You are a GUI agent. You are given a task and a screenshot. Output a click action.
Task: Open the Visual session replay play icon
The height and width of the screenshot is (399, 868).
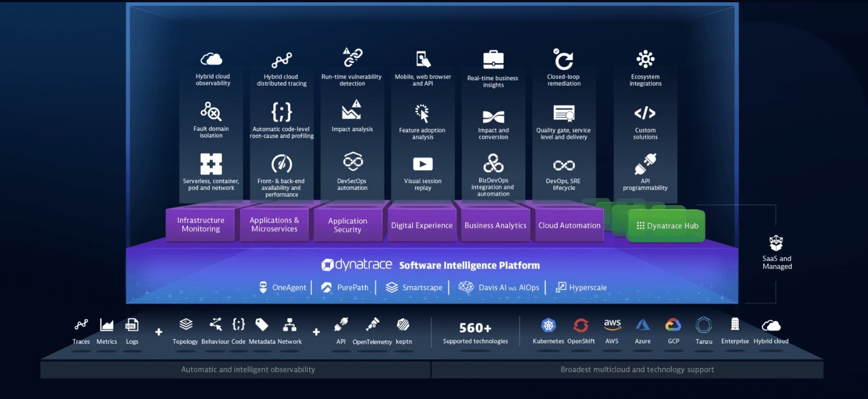[422, 164]
